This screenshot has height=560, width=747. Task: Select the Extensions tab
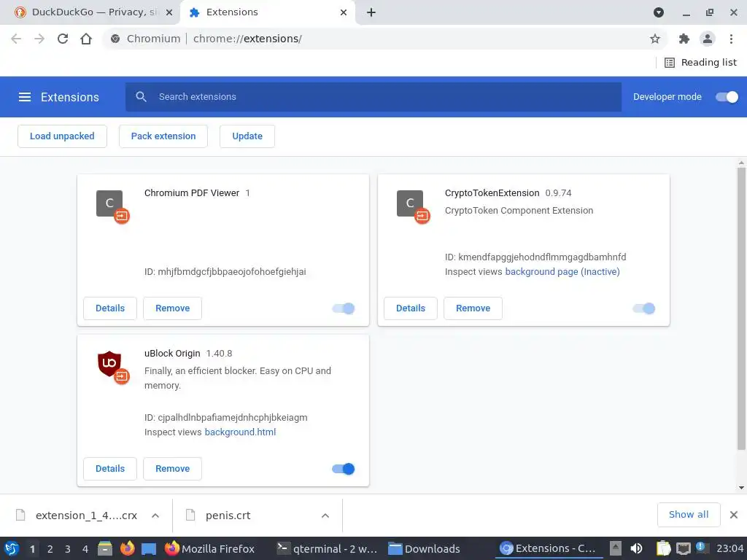click(267, 12)
